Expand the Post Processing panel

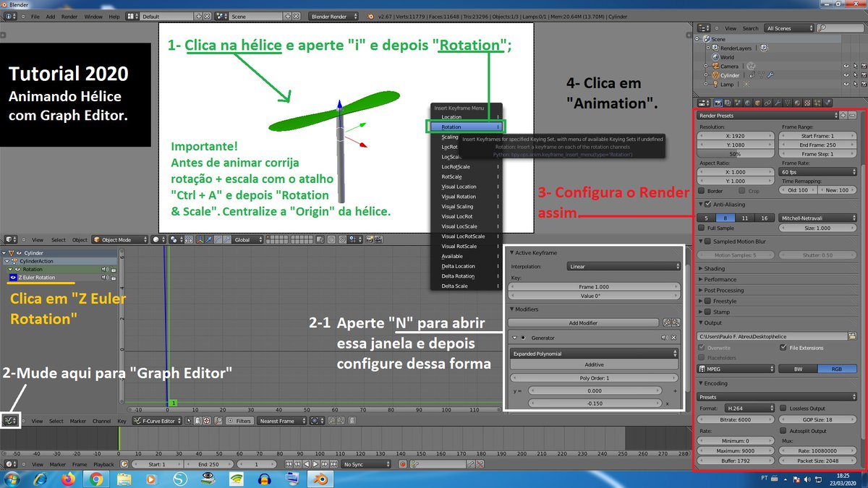click(x=724, y=290)
